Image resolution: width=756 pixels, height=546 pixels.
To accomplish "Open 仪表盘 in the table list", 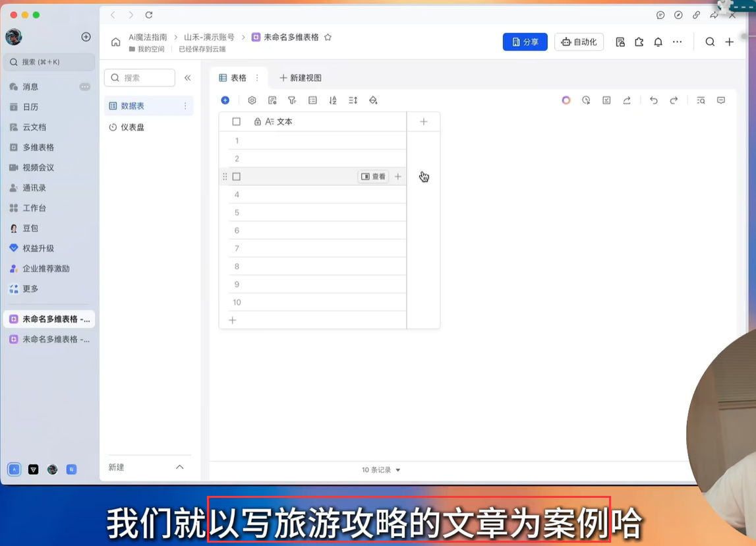I will [148, 127].
